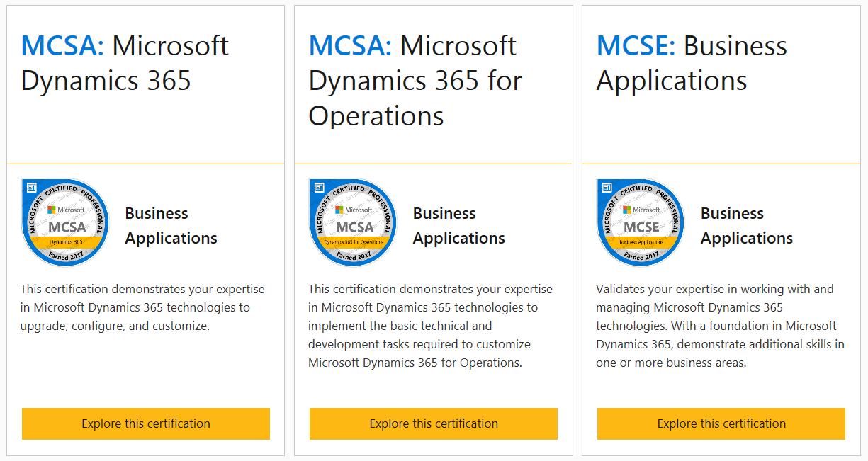868x461 pixels.
Task: Explore the Dynamics 365 for Operations certification
Action: tap(434, 423)
